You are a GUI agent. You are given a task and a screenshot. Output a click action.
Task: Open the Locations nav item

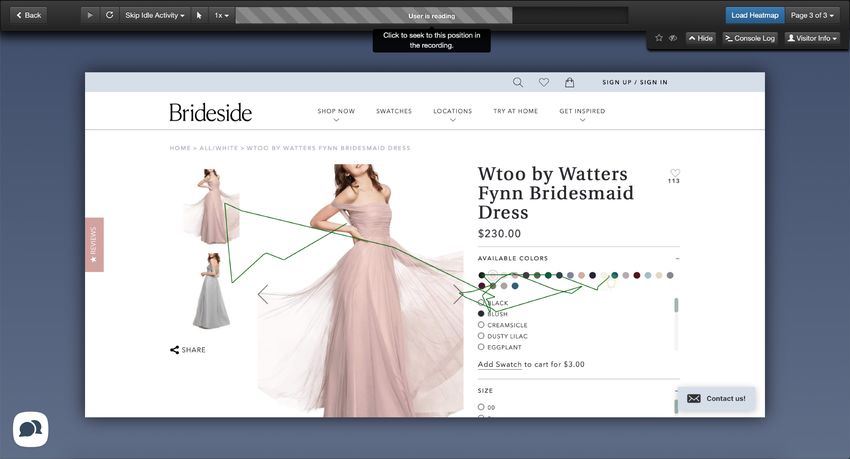[453, 111]
